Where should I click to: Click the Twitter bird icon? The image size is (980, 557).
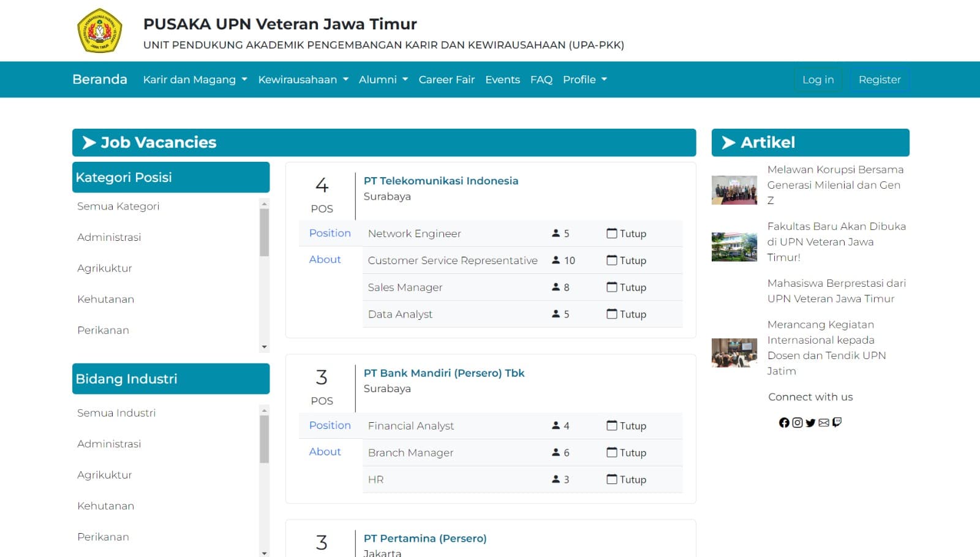click(x=810, y=422)
